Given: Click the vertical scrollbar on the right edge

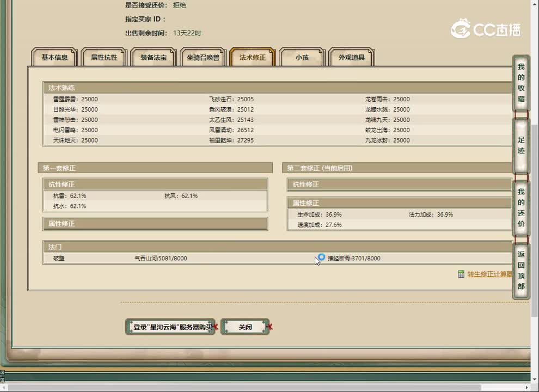Looking at the screenshot, I should tap(535, 218).
